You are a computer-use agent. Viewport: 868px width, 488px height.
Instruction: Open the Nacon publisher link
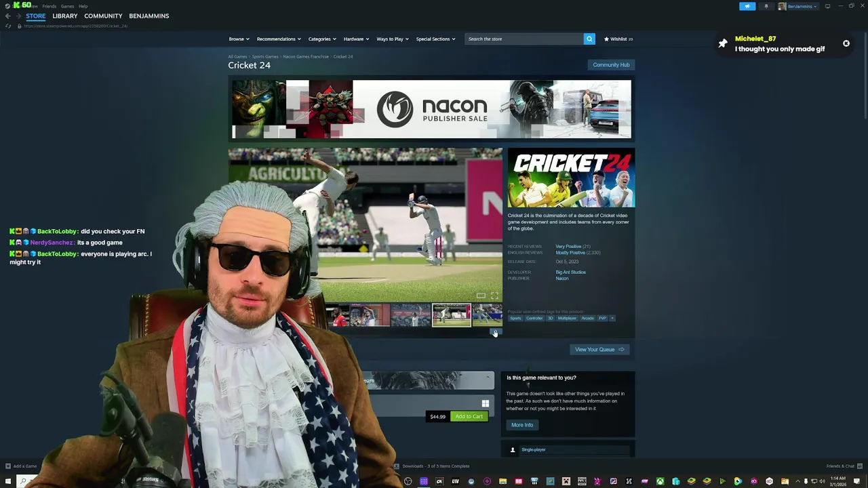pyautogui.click(x=562, y=279)
